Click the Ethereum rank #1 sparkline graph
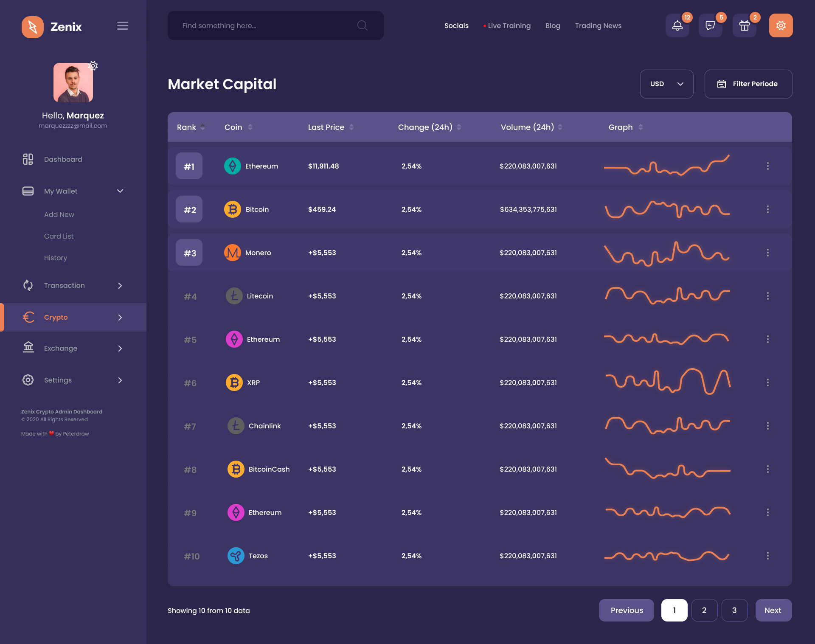815x644 pixels. pos(666,166)
